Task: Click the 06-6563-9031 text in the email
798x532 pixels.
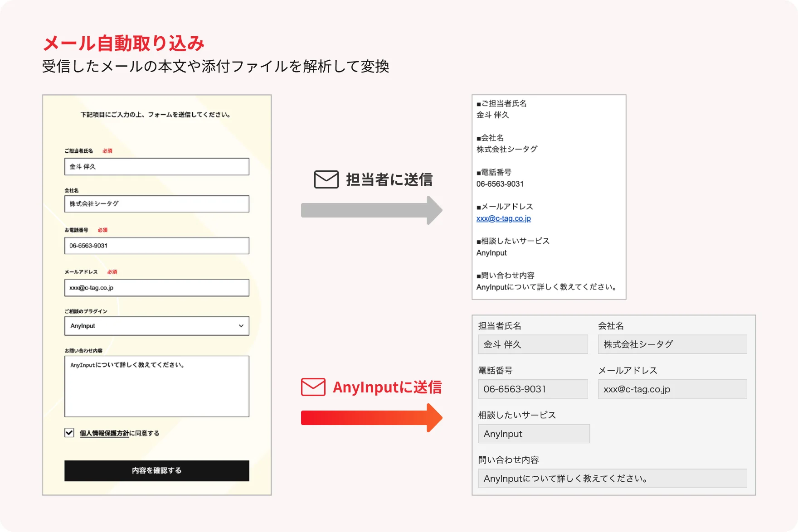Action: 500,184
